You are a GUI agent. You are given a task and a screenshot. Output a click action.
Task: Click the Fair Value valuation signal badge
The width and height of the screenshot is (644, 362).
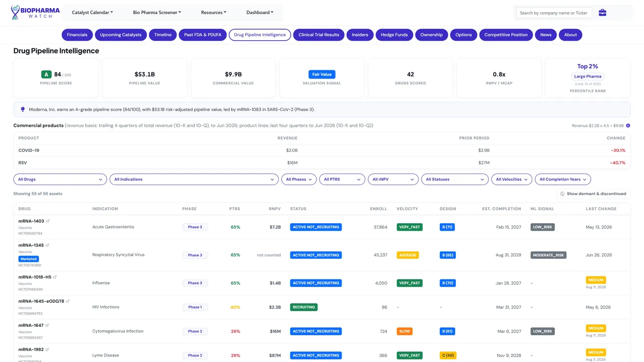click(322, 74)
